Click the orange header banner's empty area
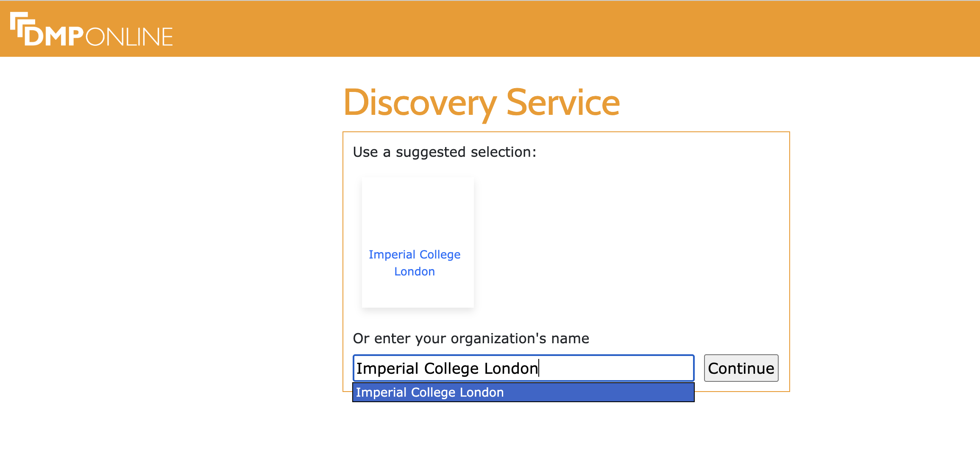The height and width of the screenshot is (467, 980). (551, 29)
